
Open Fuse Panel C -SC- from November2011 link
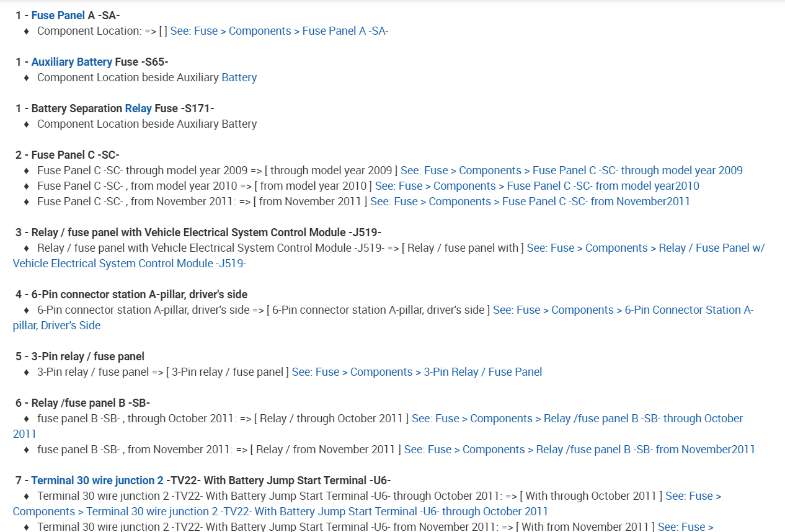pos(530,202)
